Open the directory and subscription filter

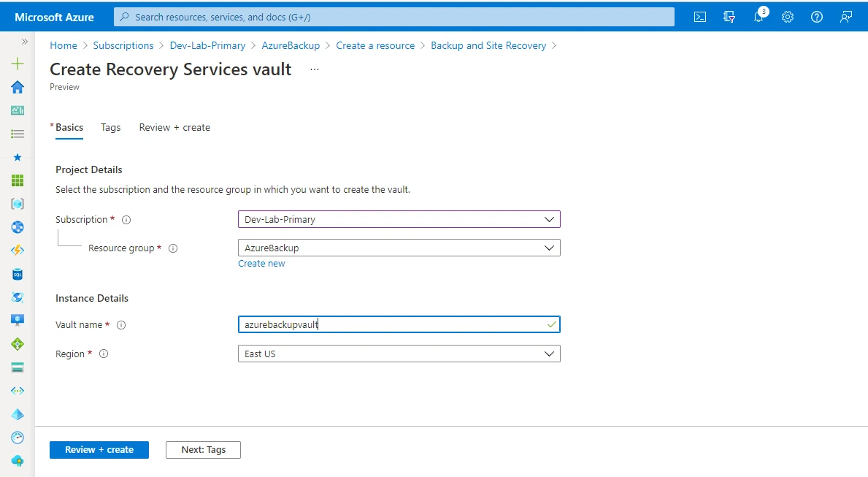(729, 17)
